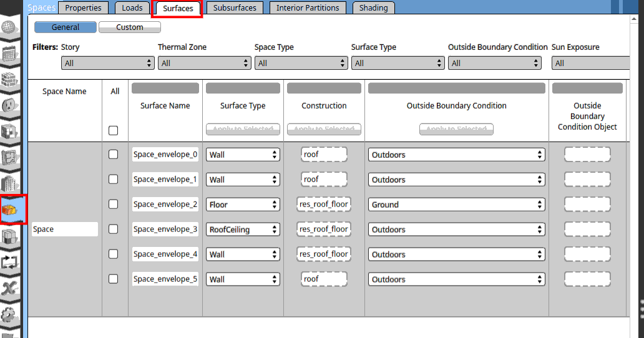Open Surface Type dropdown showing RoofCeiling
This screenshot has height=338, width=644.
tap(243, 229)
